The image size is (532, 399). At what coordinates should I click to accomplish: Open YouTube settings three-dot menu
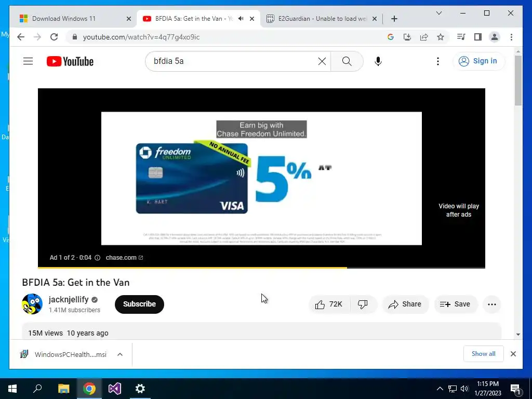[437, 61]
